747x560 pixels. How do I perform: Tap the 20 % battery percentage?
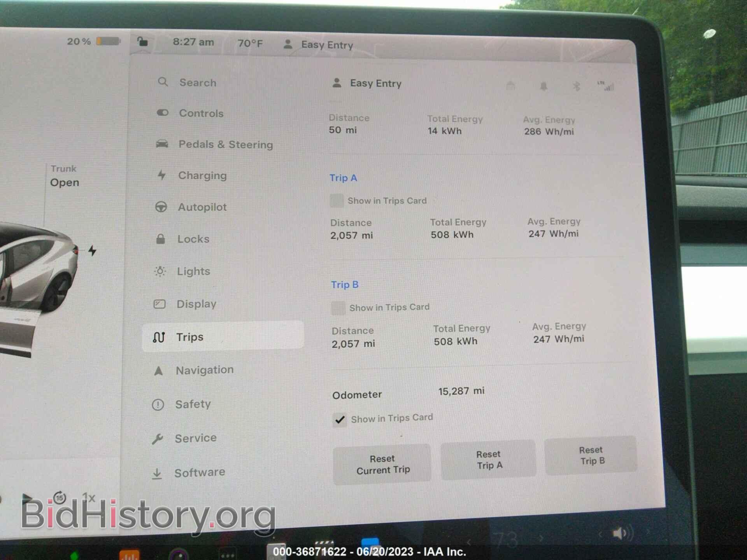point(79,41)
